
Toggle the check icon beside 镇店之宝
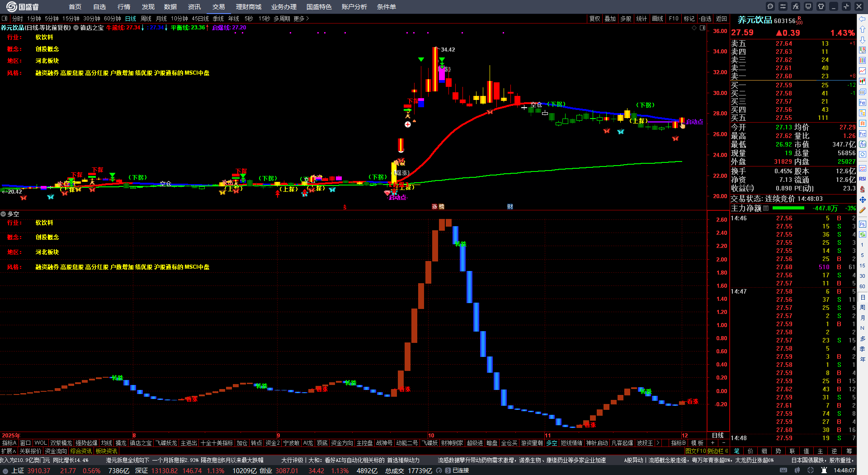[x=76, y=28]
